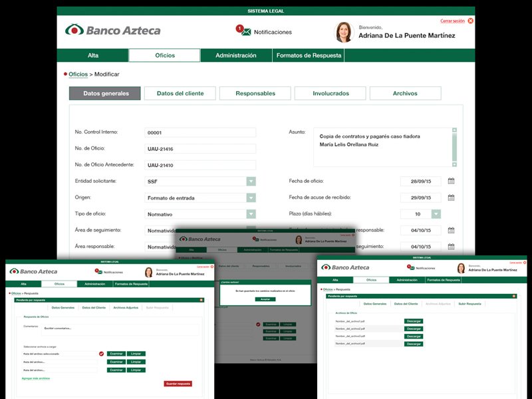Expand the Entidad solicitante dropdown showing SSF
This screenshot has width=532, height=399.
pos(251,181)
